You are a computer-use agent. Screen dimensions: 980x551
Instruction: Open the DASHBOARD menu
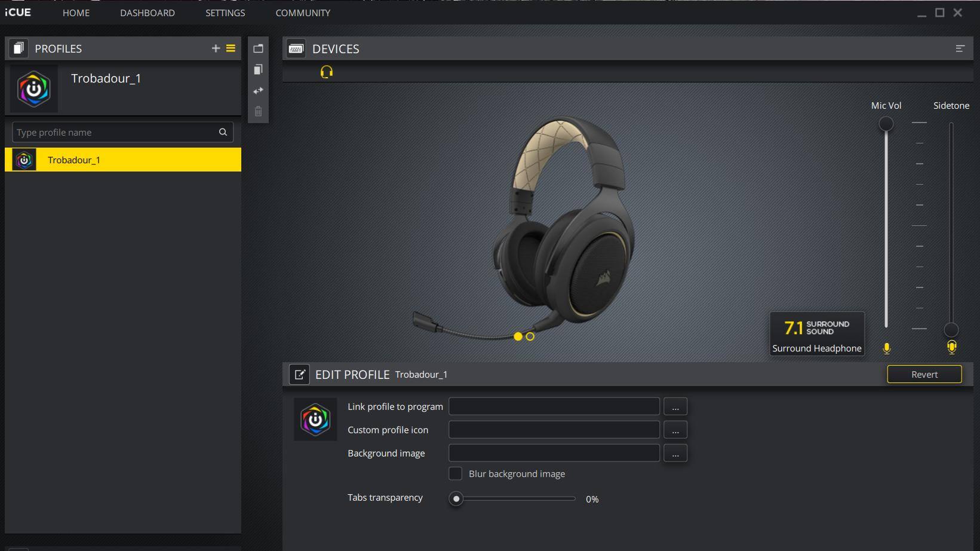[x=147, y=13]
